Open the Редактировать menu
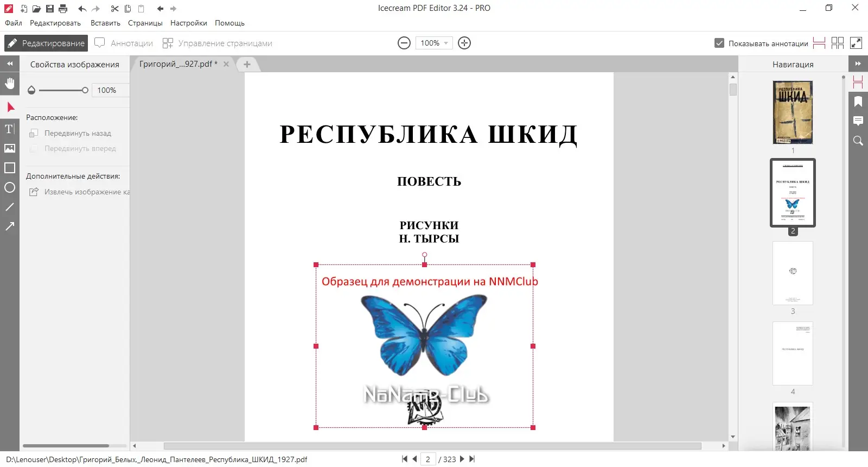The image size is (868, 467). pos(55,23)
